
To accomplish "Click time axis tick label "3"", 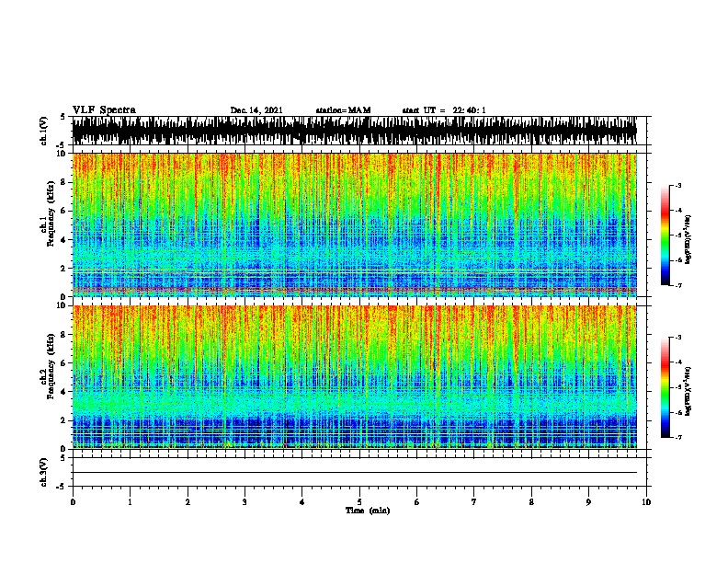I will tap(245, 502).
